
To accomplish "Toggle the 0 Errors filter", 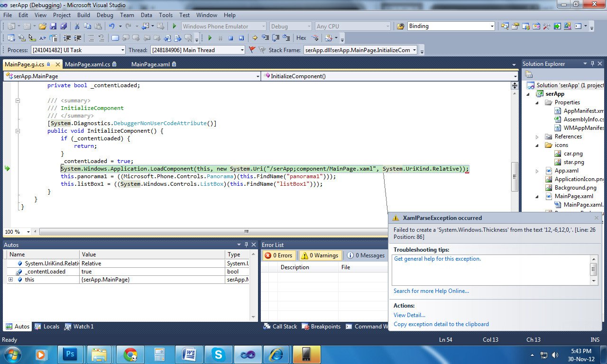I will click(278, 255).
